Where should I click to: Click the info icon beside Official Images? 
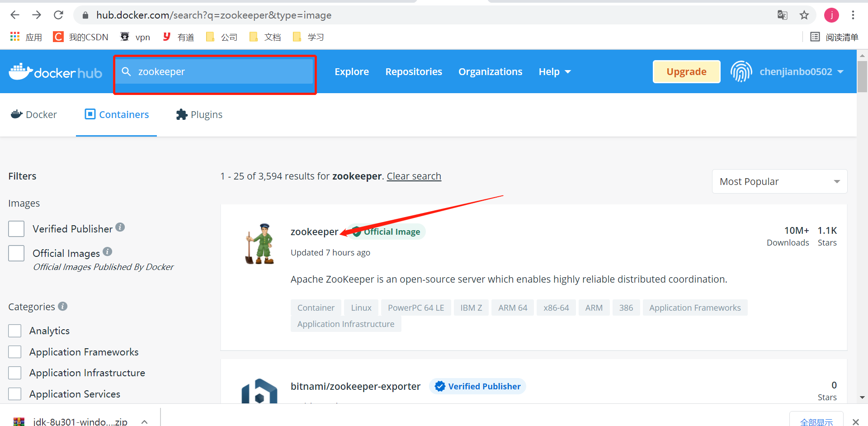(x=108, y=251)
